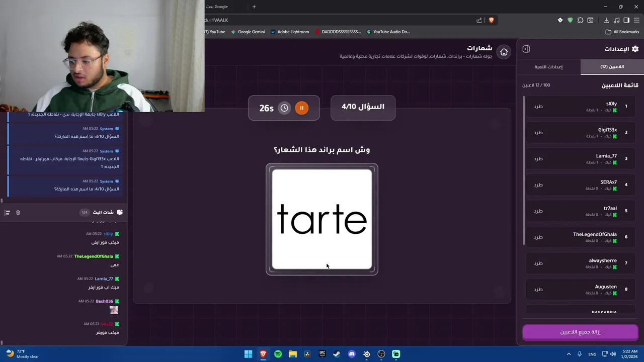Click TheLegendOfGhala username in chat
644x362 pixels.
click(94, 256)
